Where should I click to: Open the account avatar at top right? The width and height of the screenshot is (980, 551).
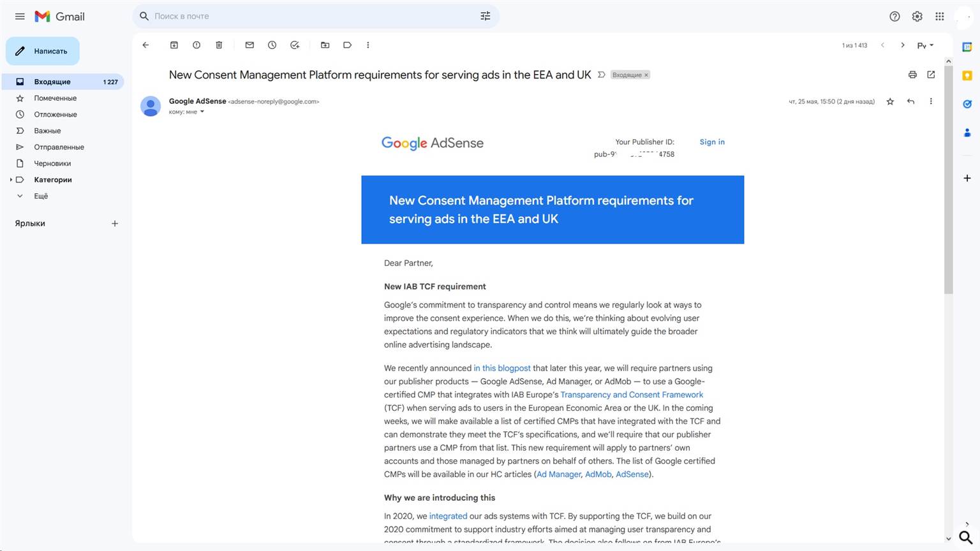click(x=963, y=17)
